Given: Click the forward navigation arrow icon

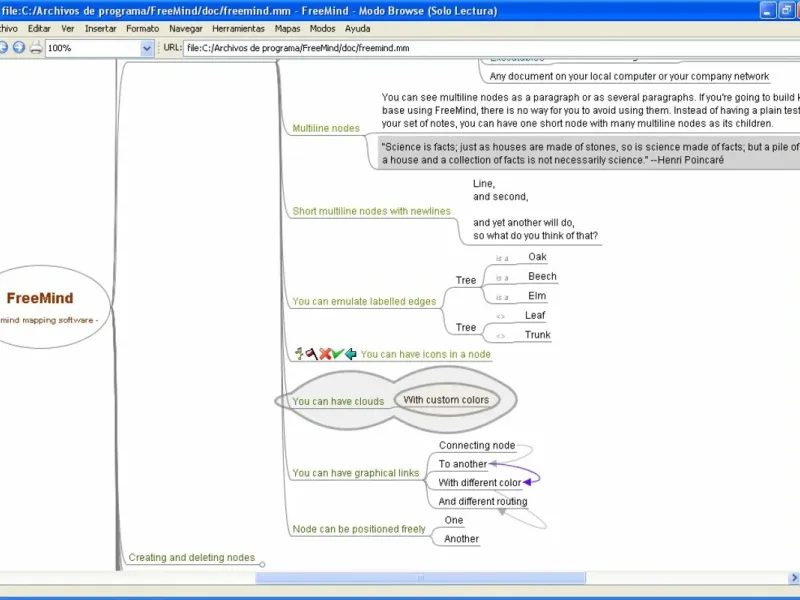Looking at the screenshot, I should (19, 48).
